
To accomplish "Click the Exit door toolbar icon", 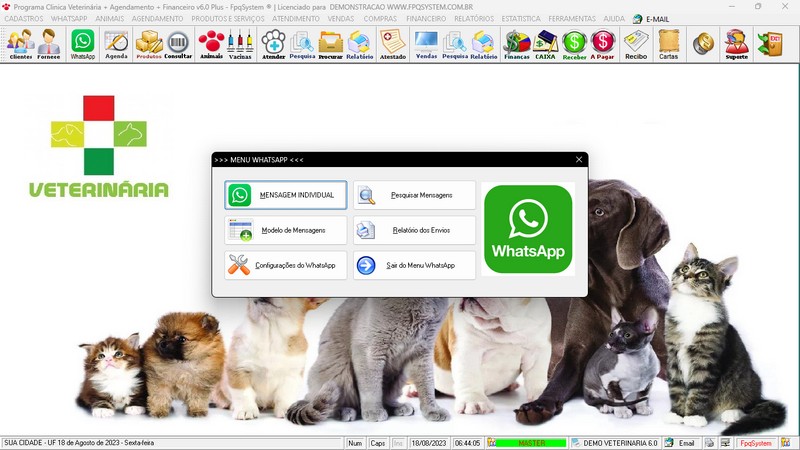I will [x=770, y=43].
